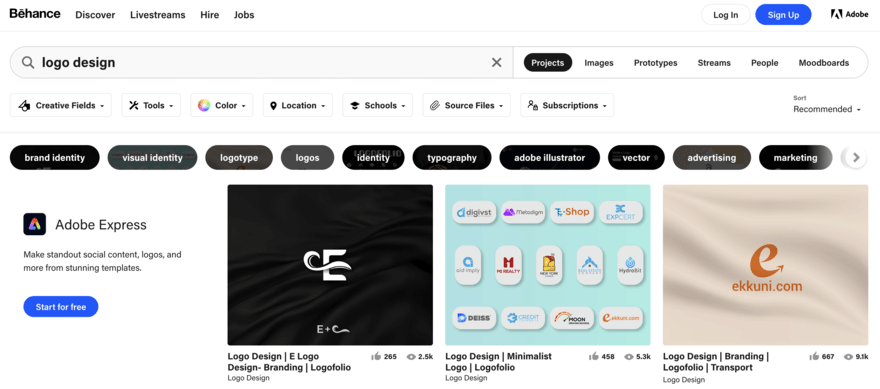Viewport: 880px width, 389px height.
Task: Open the Sort Recommended dropdown
Action: click(x=827, y=109)
